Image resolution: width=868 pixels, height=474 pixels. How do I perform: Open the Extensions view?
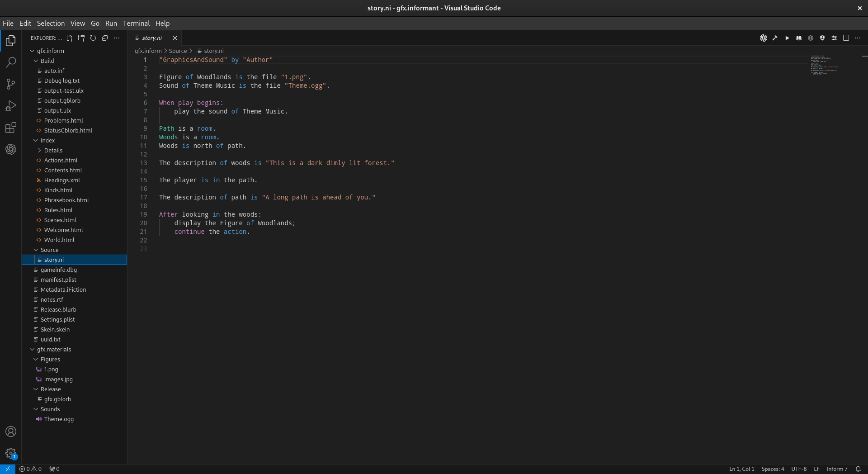click(x=11, y=128)
